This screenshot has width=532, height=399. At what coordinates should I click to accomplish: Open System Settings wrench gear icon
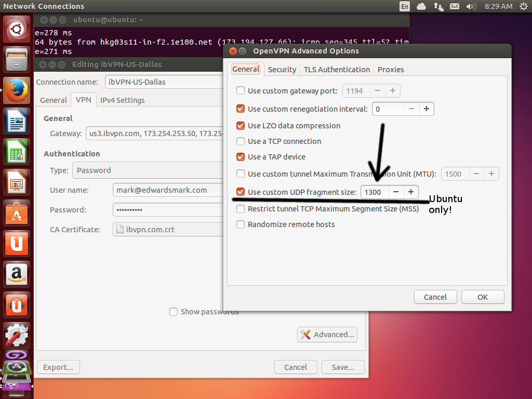coord(17,335)
